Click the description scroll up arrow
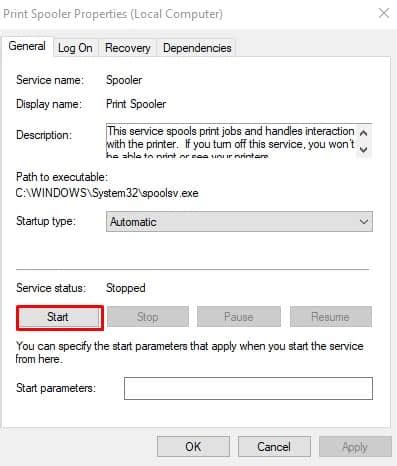397x466 pixels. 363,133
